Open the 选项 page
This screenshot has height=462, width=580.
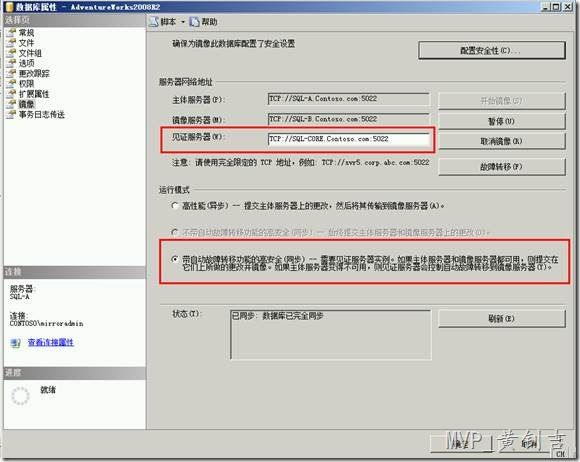(26, 63)
